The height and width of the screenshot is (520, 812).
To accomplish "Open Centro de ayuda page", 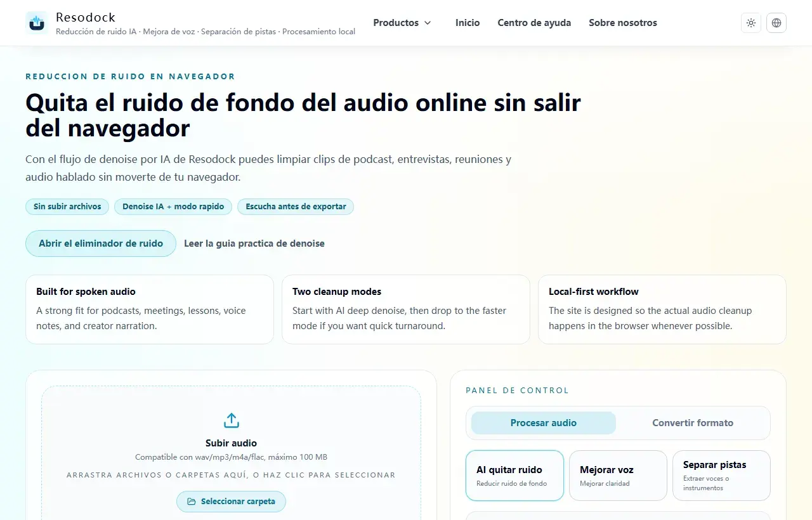I will [534, 23].
